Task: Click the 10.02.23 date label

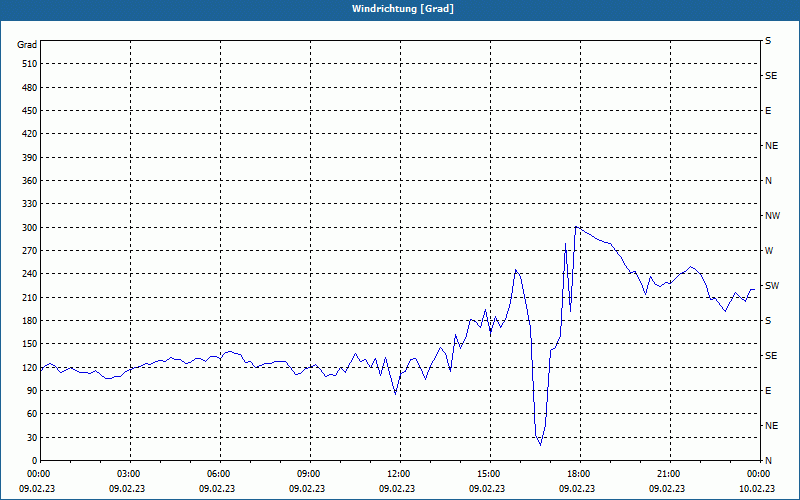Action: click(x=757, y=488)
